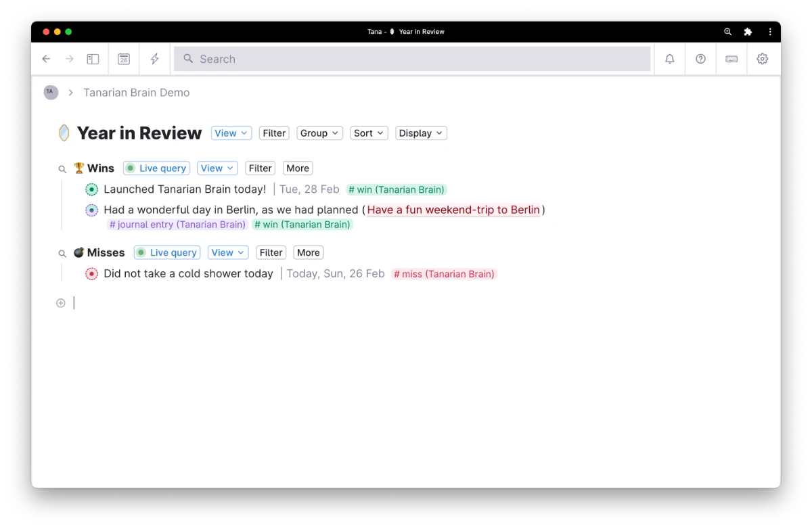Click the Wins node title
The width and height of the screenshot is (812, 529).
101,168
